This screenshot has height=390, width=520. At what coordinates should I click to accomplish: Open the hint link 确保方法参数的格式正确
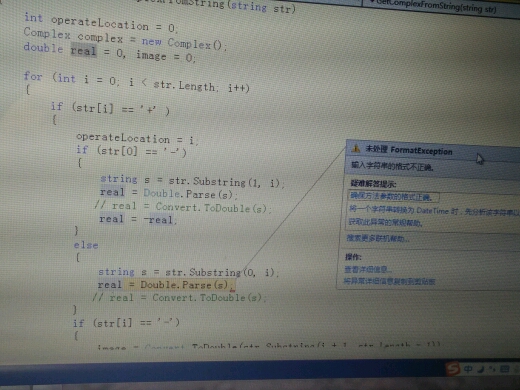pyautogui.click(x=391, y=197)
